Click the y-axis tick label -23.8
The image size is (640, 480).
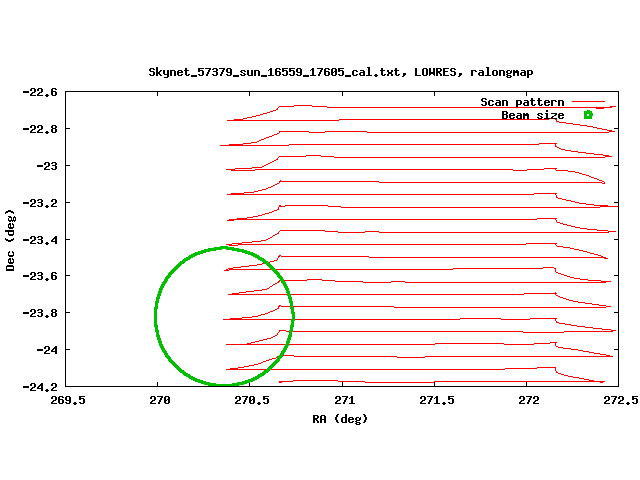[x=40, y=313]
